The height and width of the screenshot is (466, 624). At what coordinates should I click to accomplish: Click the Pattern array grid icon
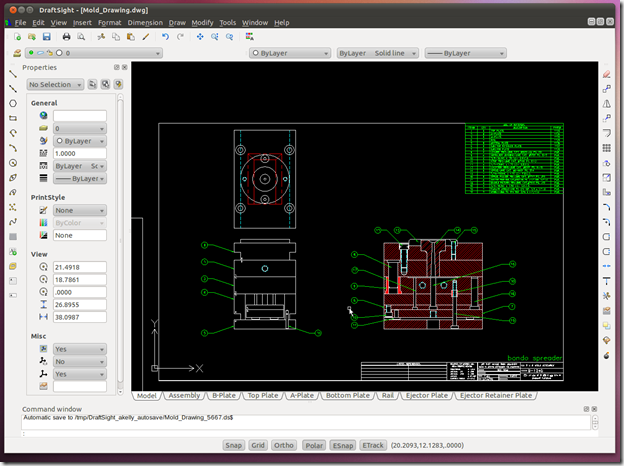(x=606, y=148)
